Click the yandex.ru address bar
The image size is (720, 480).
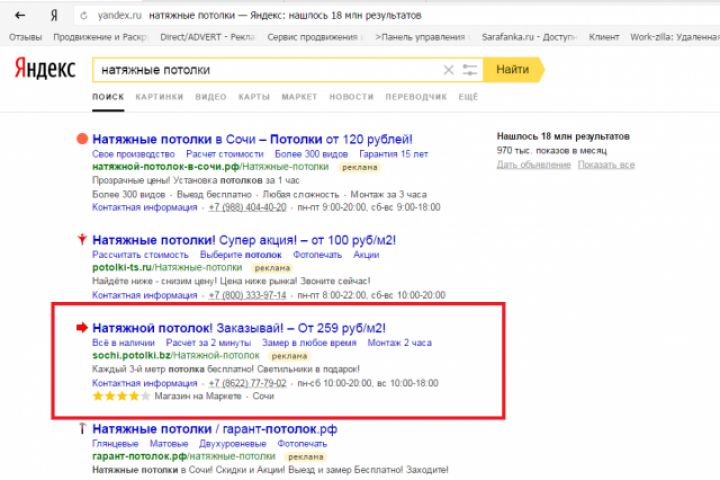[x=119, y=15]
